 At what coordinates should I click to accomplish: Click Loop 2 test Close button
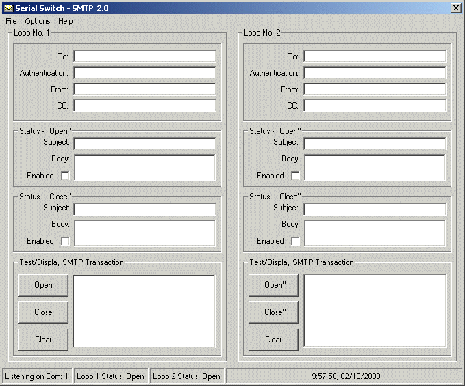pos(274,312)
